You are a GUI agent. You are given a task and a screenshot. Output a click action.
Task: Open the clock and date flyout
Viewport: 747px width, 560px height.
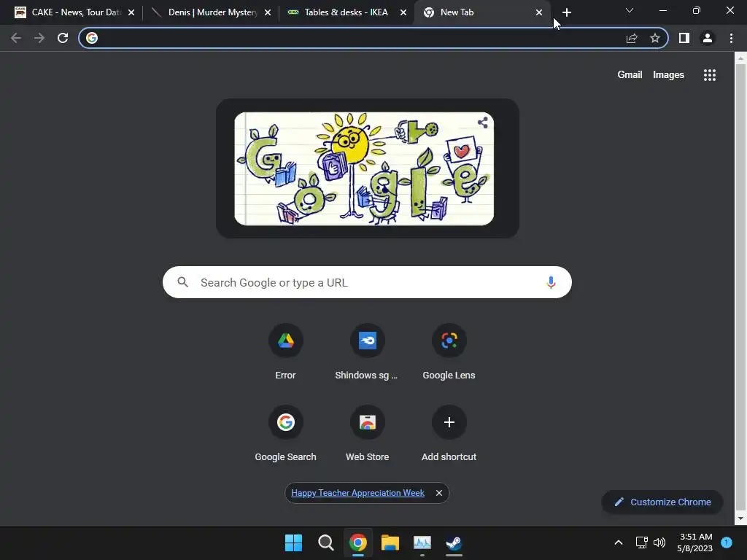pyautogui.click(x=695, y=542)
